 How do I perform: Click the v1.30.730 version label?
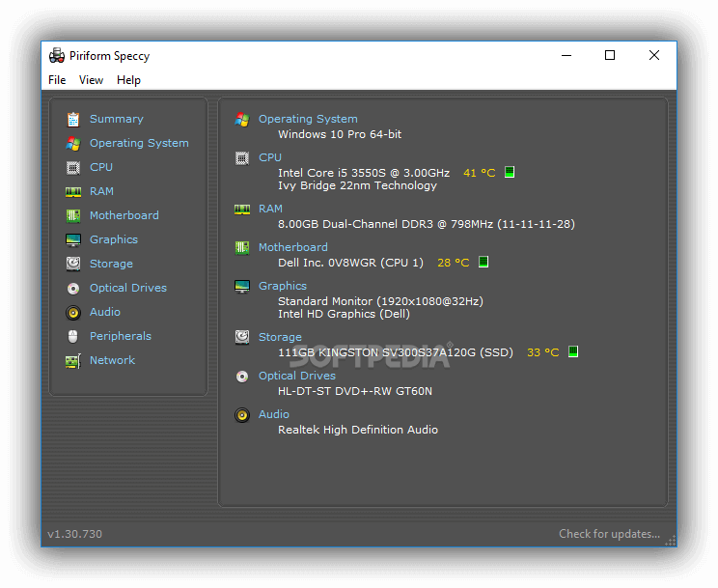click(74, 534)
